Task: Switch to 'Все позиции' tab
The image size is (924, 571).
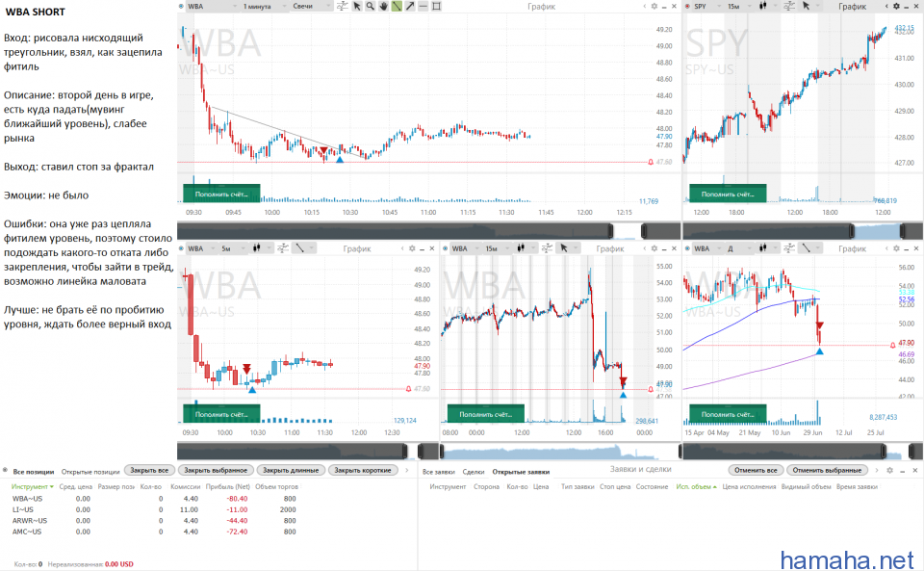Action: [34, 472]
